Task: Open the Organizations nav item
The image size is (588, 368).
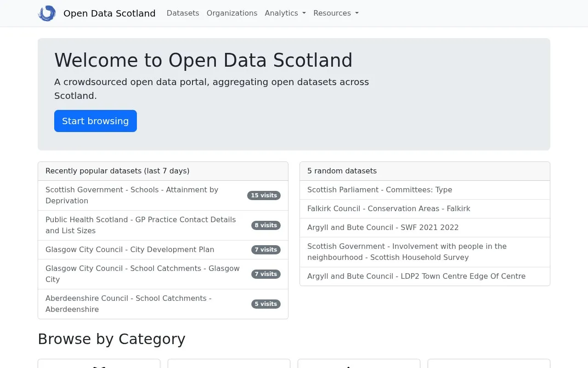Action: (x=232, y=13)
